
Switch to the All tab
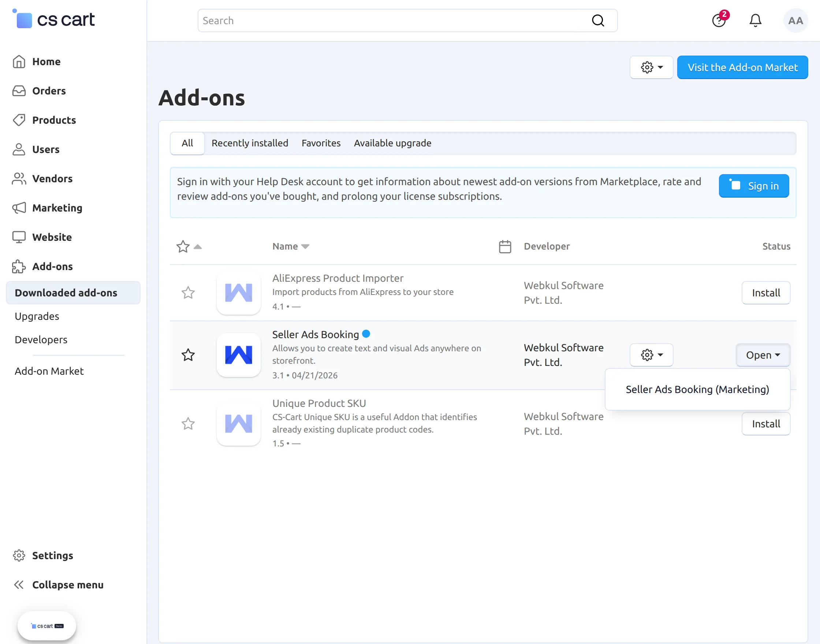point(187,143)
